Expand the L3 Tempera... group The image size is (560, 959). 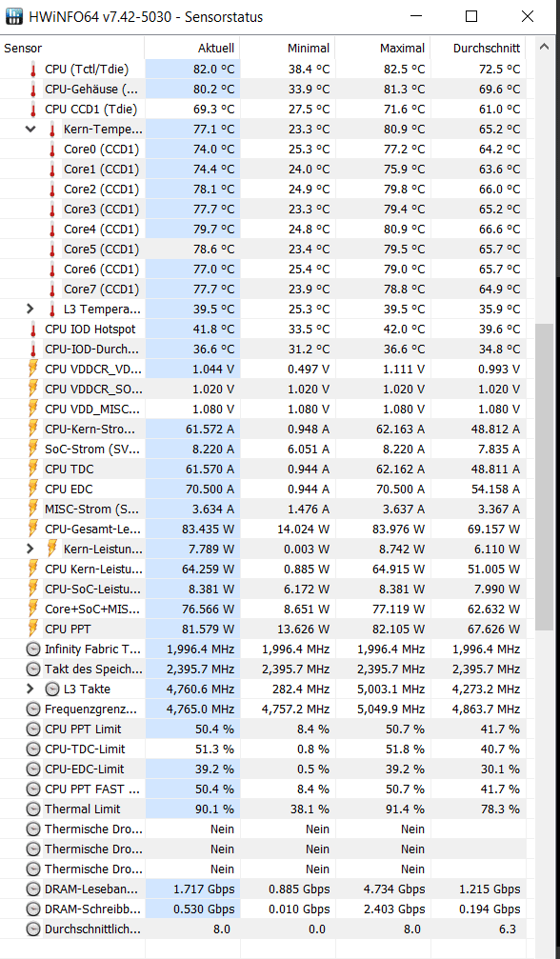tap(30, 309)
